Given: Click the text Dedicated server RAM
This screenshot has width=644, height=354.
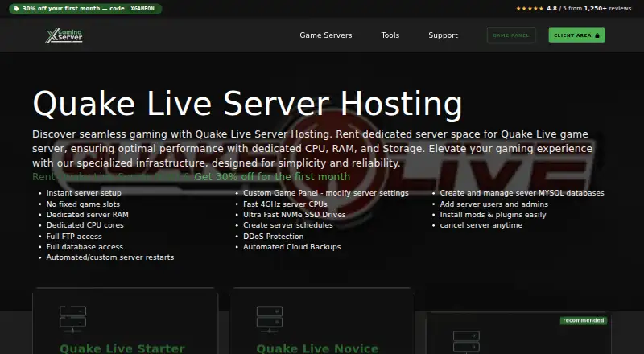Looking at the screenshot, I should [88, 214].
